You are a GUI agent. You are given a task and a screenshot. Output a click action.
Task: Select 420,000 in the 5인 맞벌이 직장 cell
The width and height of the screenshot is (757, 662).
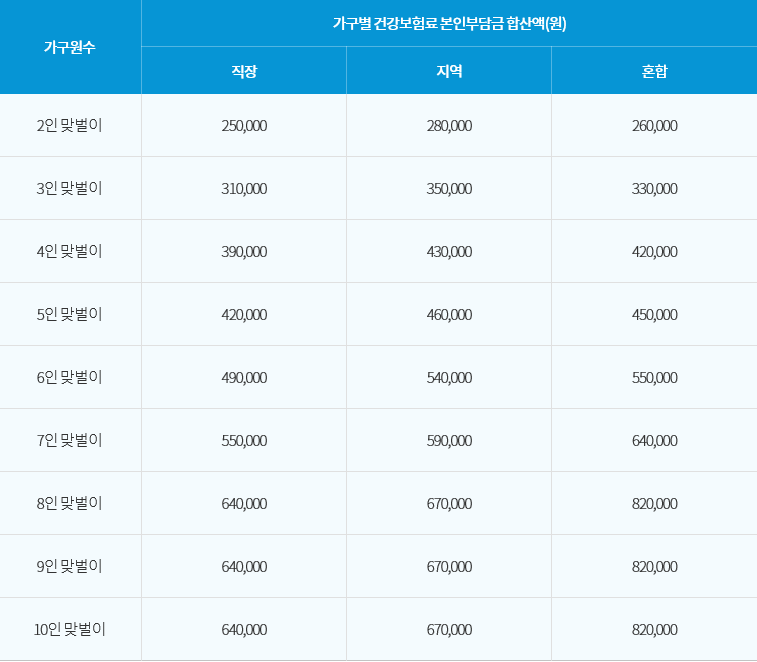[x=244, y=314]
